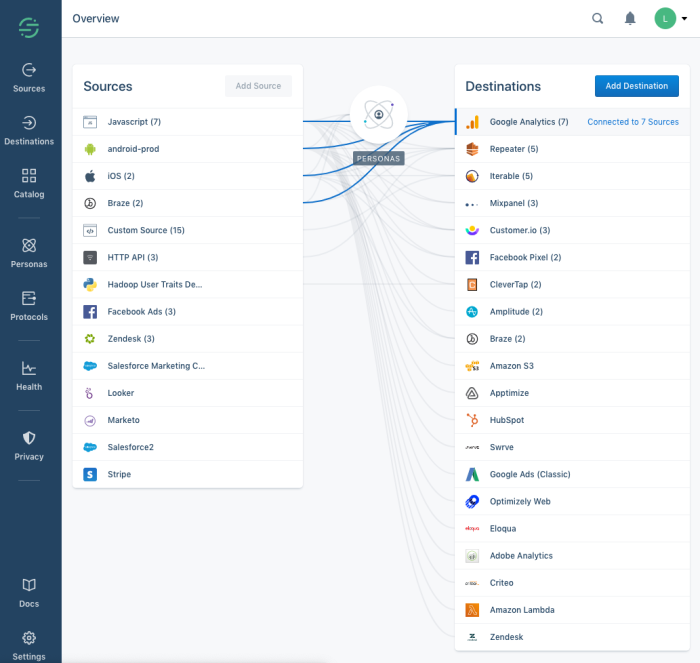Click the PERSONAS label badge
700x663 pixels.
click(x=379, y=158)
